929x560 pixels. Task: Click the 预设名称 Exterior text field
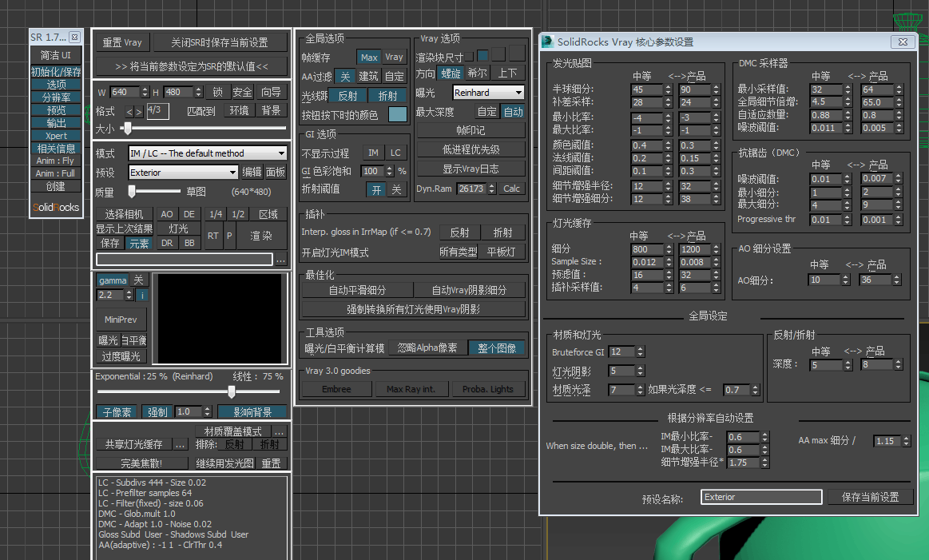761,497
